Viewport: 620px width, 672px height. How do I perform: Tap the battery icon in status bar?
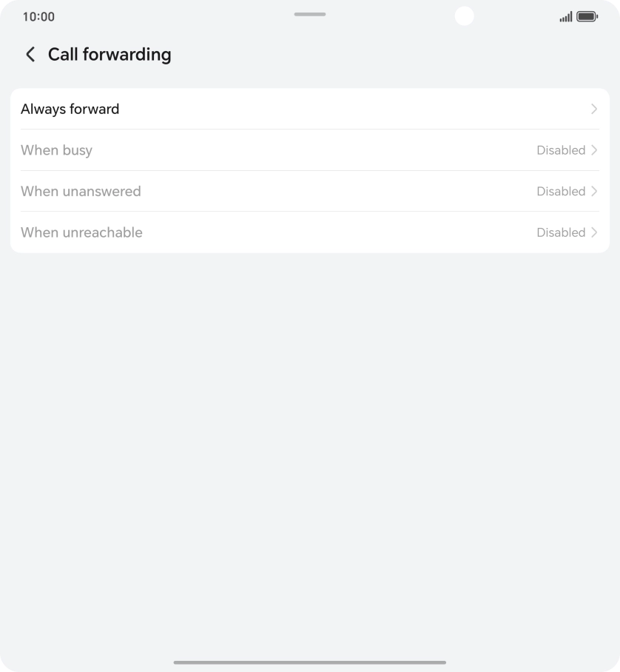click(584, 16)
